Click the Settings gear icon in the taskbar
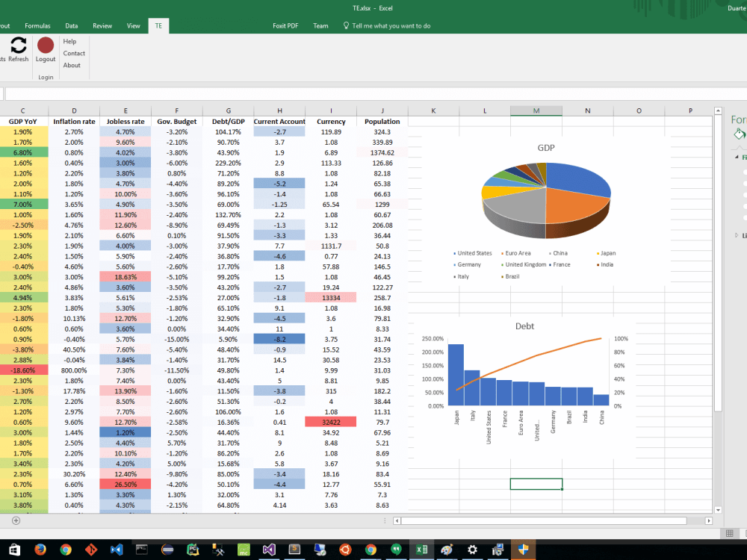The image size is (747, 560). coord(471,550)
